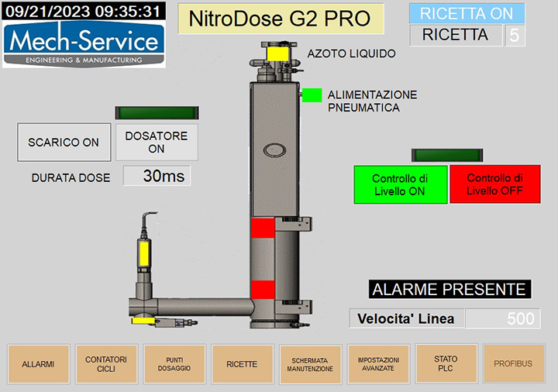Open the ALLARMI page

click(38, 364)
